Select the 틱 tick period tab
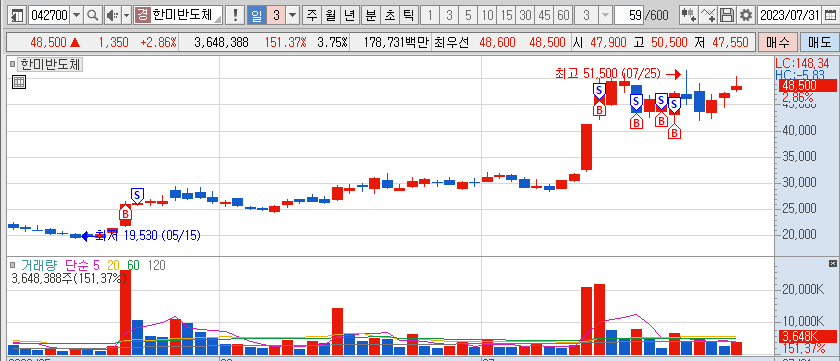Image resolution: width=840 pixels, height=361 pixels. coord(408,16)
